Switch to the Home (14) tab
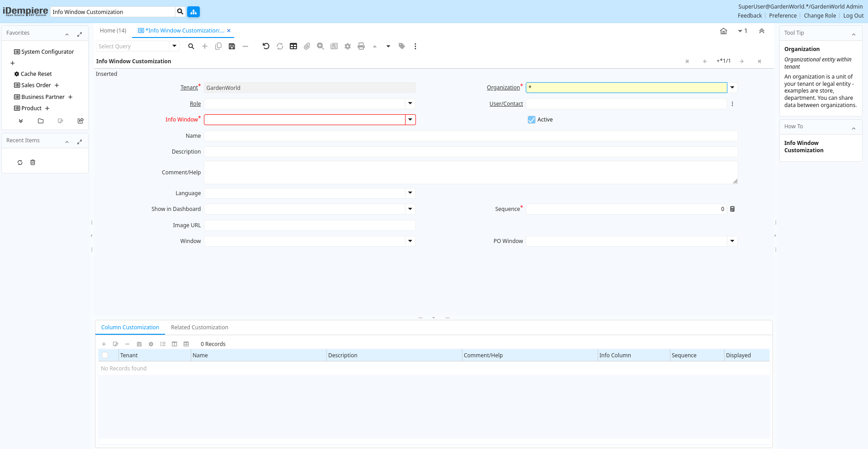868x449 pixels. point(113,31)
